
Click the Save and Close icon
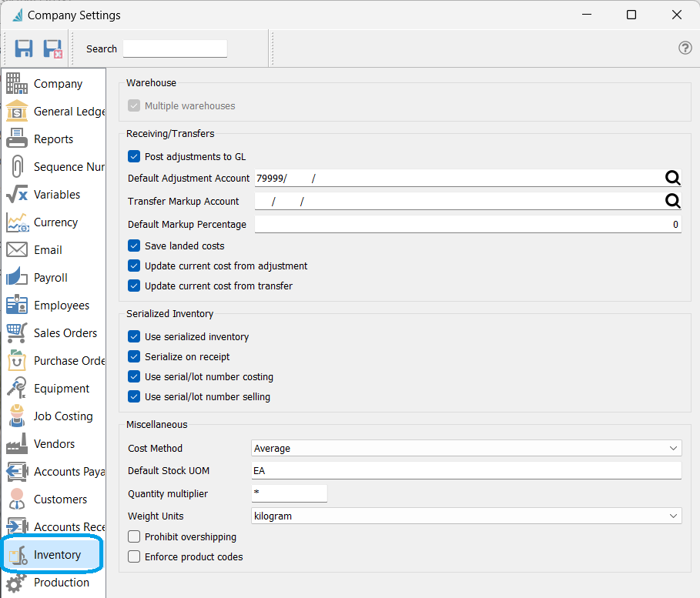pos(52,48)
